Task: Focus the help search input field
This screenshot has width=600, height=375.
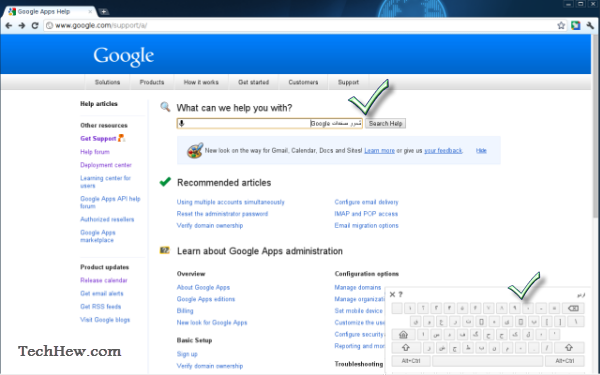Action: point(270,123)
